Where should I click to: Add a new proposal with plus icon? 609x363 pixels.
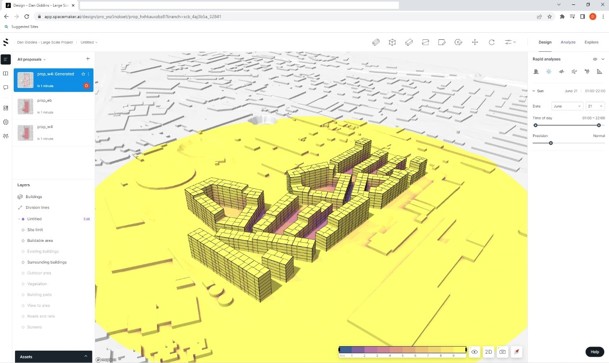tap(88, 59)
